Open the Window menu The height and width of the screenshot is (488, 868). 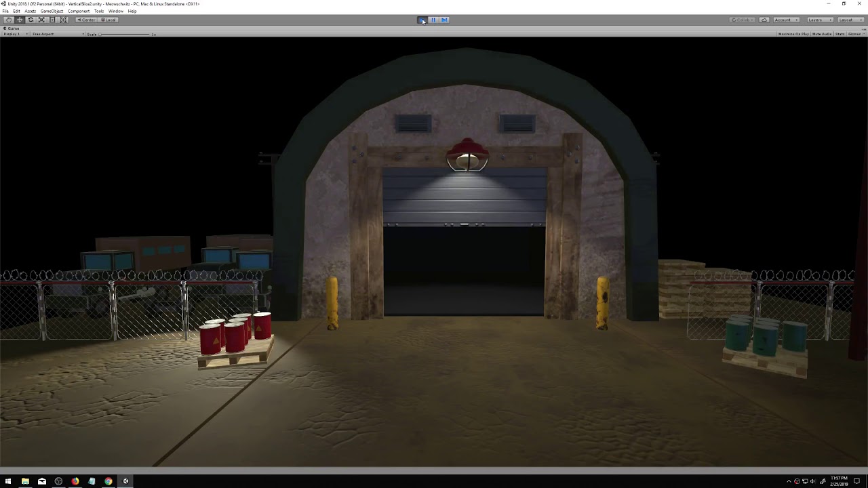click(x=116, y=12)
